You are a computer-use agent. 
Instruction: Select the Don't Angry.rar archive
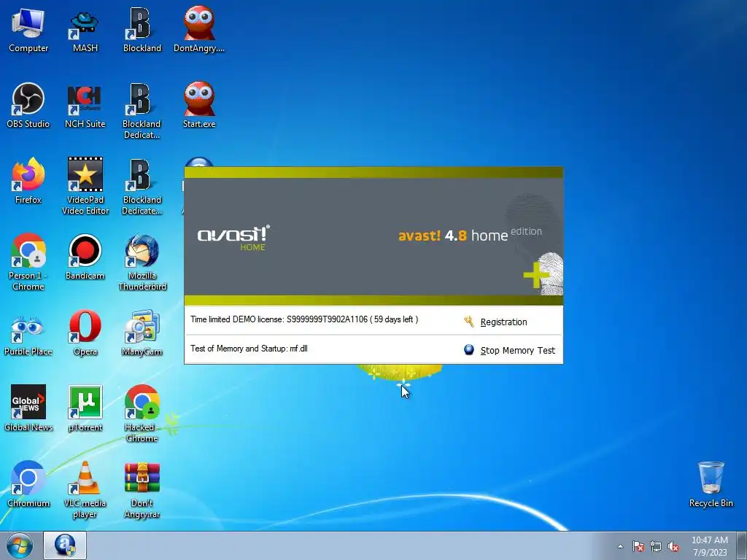click(142, 489)
